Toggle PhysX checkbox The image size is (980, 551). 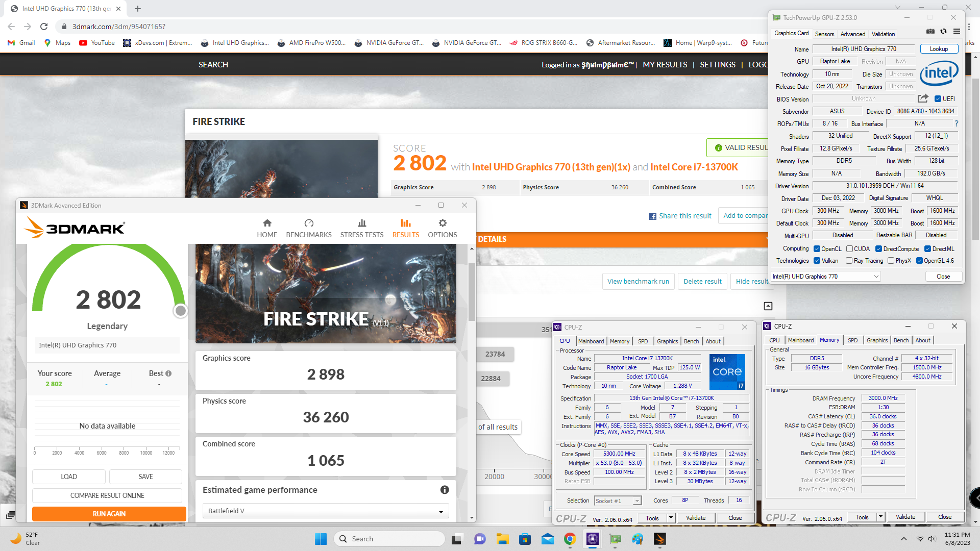pos(891,261)
